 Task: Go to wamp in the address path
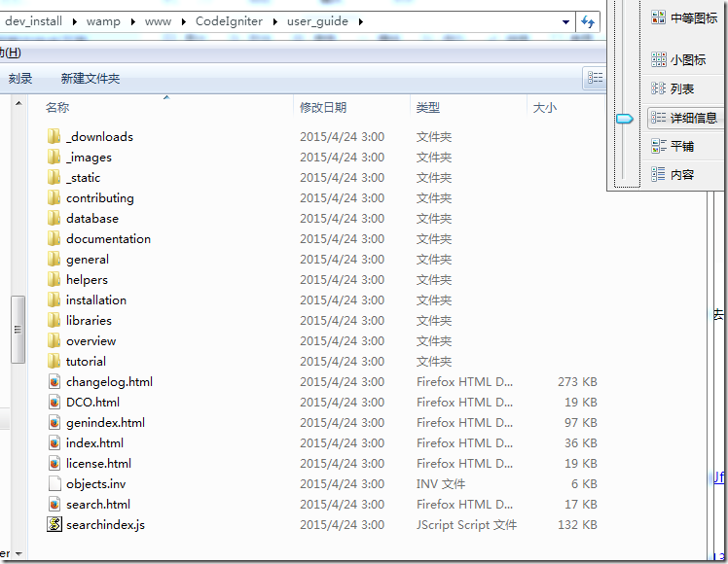[103, 21]
